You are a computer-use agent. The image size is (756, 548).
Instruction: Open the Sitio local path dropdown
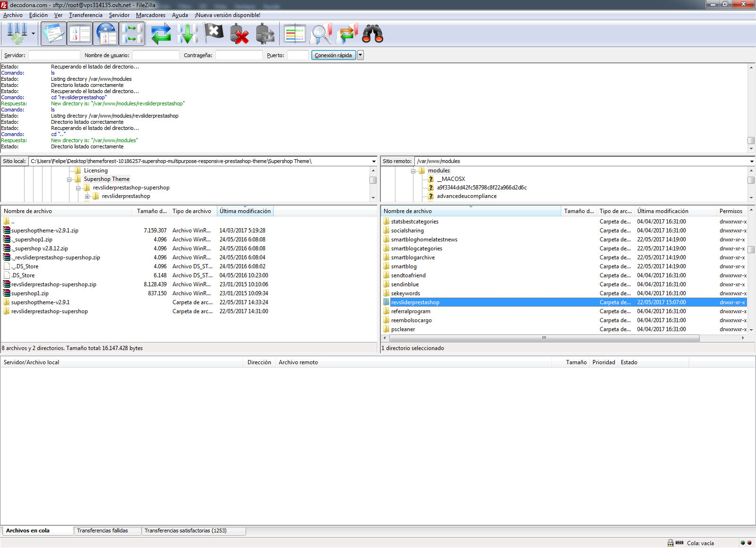click(374, 162)
